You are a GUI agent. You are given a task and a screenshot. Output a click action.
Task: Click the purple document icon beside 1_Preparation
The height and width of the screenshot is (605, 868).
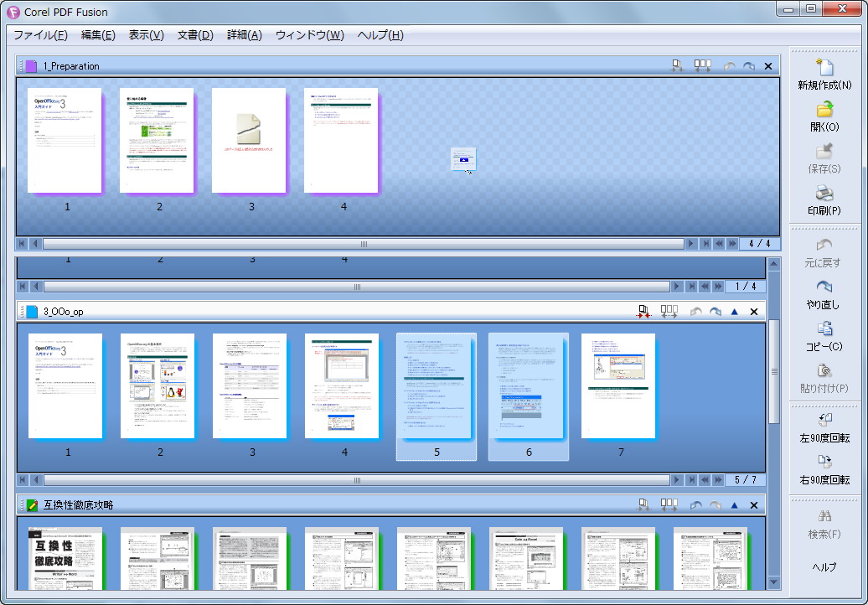(x=32, y=66)
